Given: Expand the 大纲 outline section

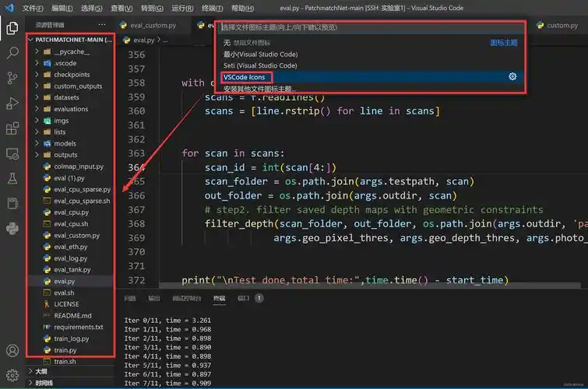Looking at the screenshot, I should [41, 371].
